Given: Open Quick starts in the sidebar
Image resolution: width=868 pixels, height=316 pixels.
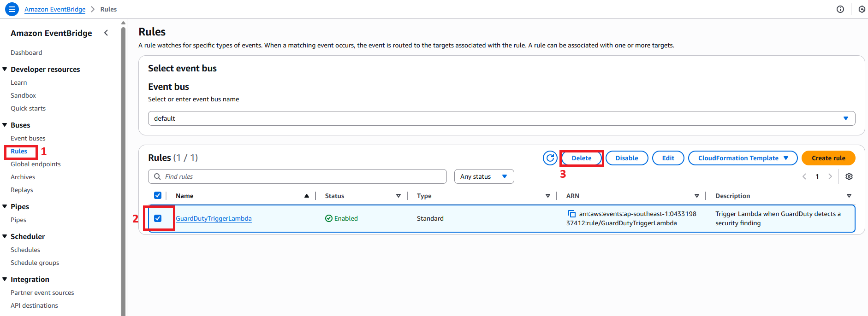Looking at the screenshot, I should [28, 108].
